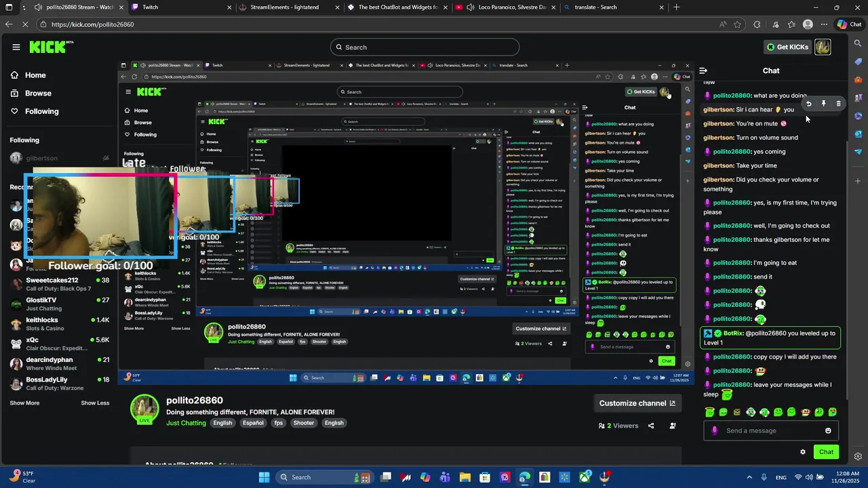Open Sweeetcakes212 channel in sidebar

[60, 284]
